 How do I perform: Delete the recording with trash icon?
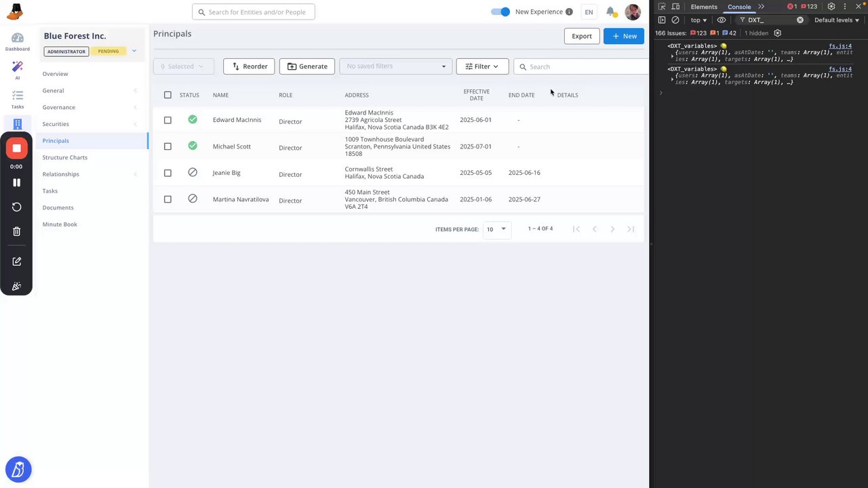tap(17, 231)
